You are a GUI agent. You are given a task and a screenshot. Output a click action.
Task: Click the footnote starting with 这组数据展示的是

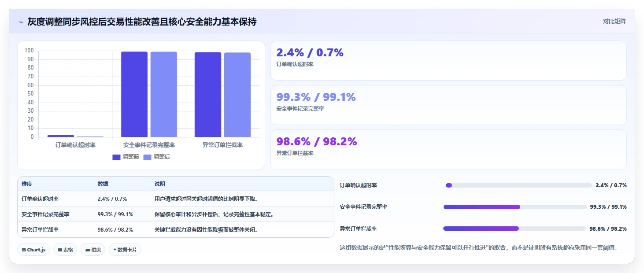tap(478, 248)
